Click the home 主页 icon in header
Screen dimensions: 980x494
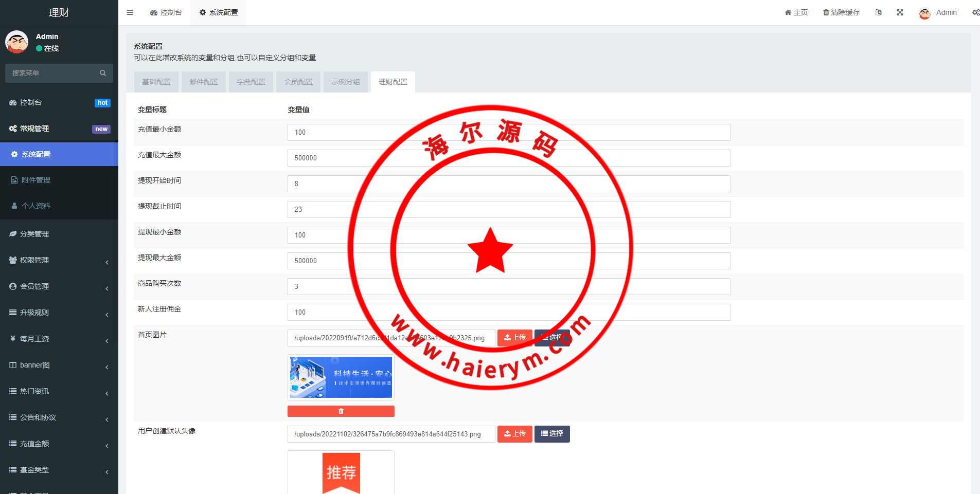788,12
